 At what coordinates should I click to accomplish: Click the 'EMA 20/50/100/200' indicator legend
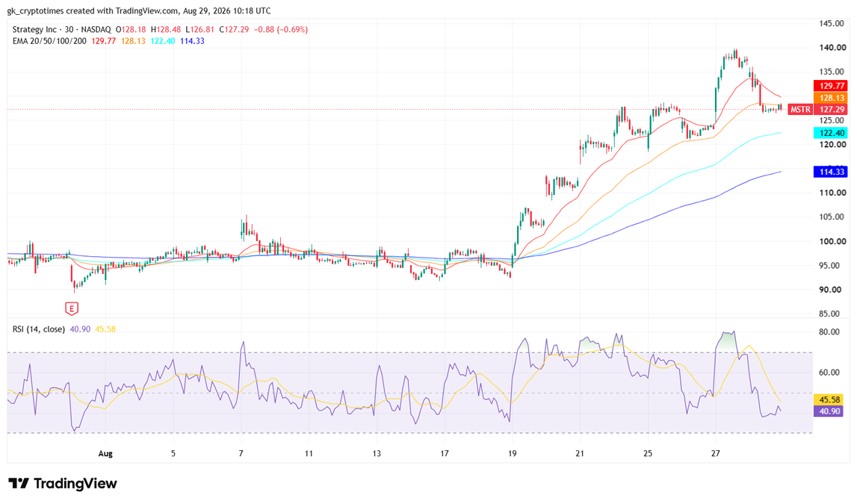[x=49, y=41]
